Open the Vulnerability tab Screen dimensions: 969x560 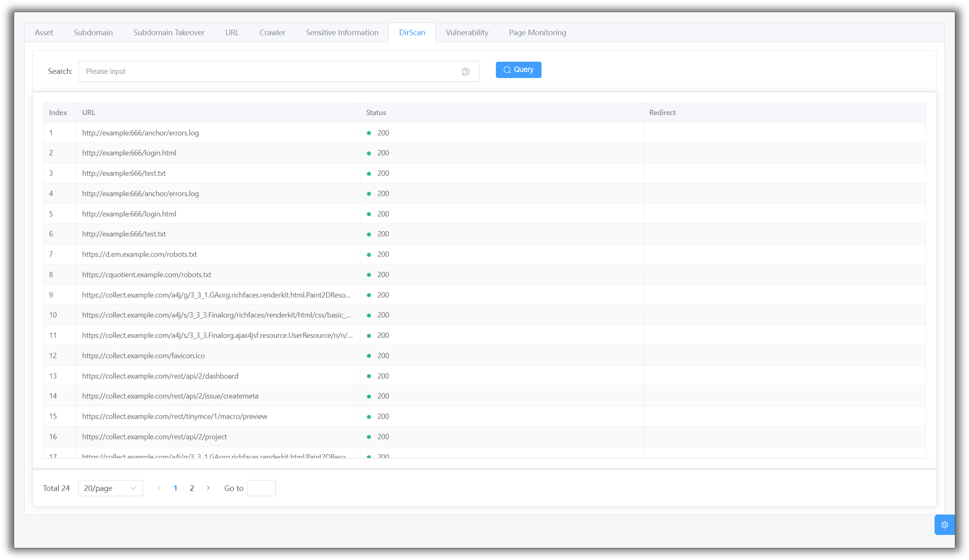[467, 33]
